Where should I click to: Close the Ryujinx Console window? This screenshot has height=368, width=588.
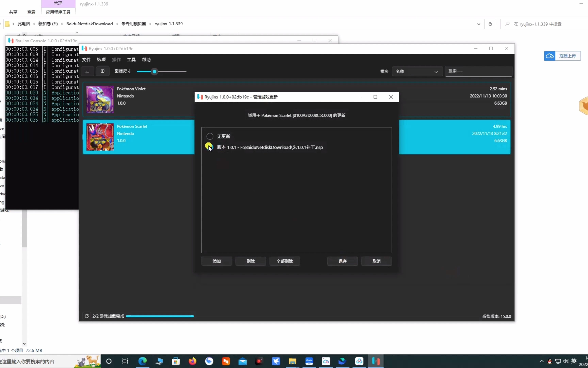click(330, 41)
